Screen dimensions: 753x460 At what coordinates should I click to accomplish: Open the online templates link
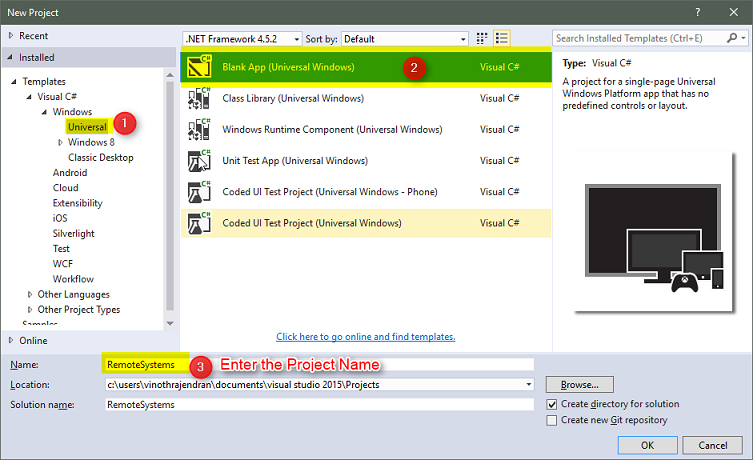(365, 337)
